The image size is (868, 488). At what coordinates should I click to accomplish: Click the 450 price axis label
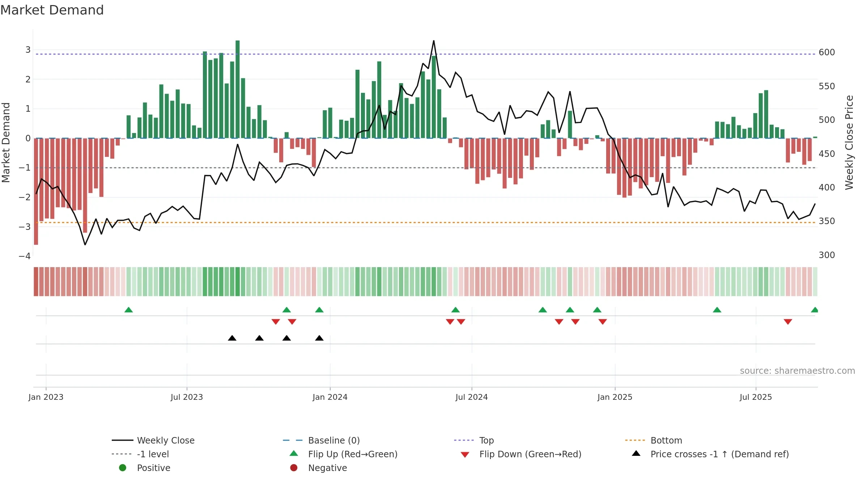point(827,154)
